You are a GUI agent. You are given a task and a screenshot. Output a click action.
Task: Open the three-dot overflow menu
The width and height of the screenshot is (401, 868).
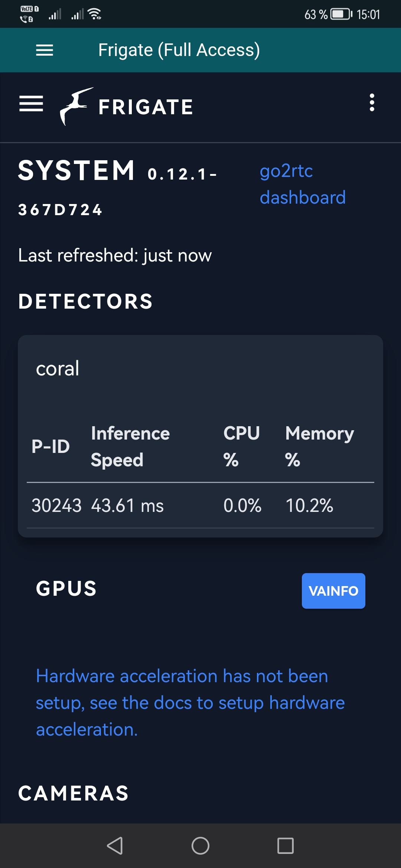point(372,103)
